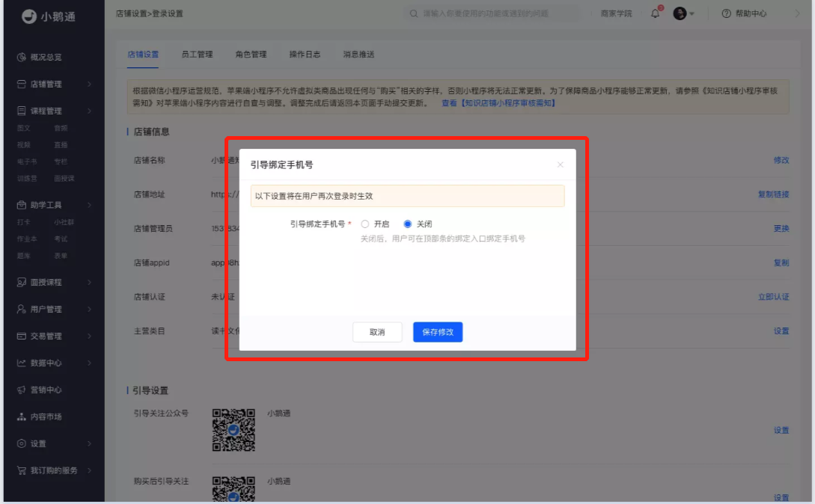Click the 数据中心 chart icon
815x504 pixels.
[21, 363]
